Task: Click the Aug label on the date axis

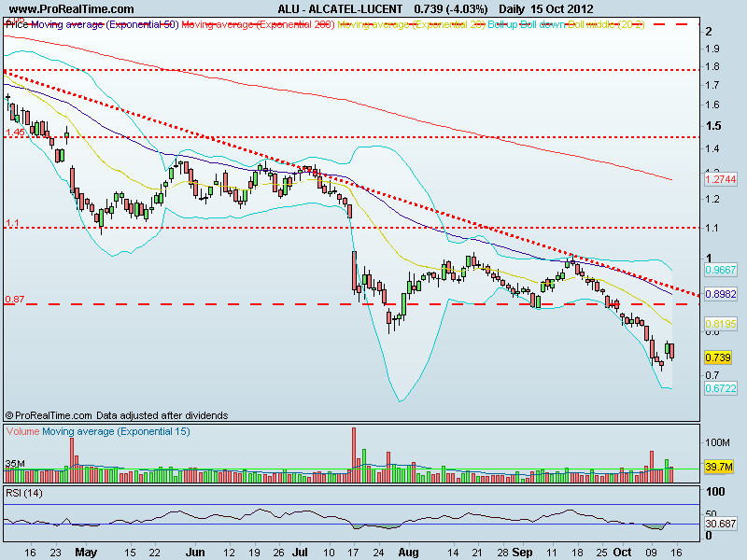Action: coord(409,553)
